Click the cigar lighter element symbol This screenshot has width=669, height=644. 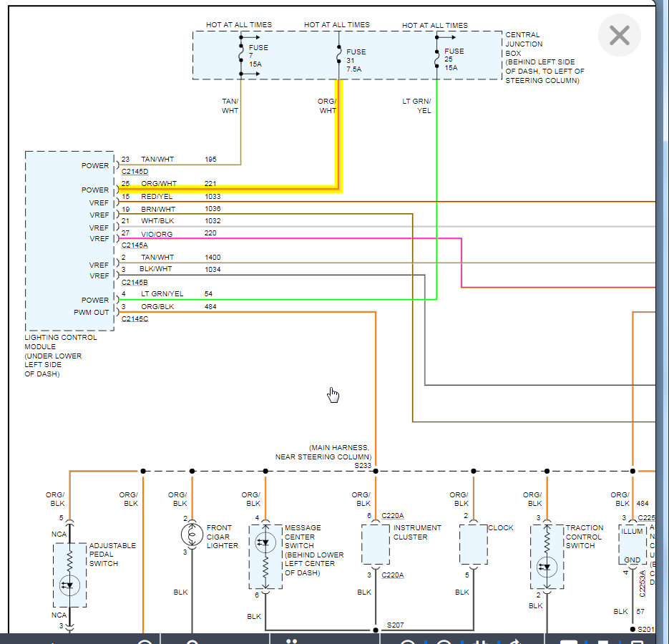(x=192, y=534)
